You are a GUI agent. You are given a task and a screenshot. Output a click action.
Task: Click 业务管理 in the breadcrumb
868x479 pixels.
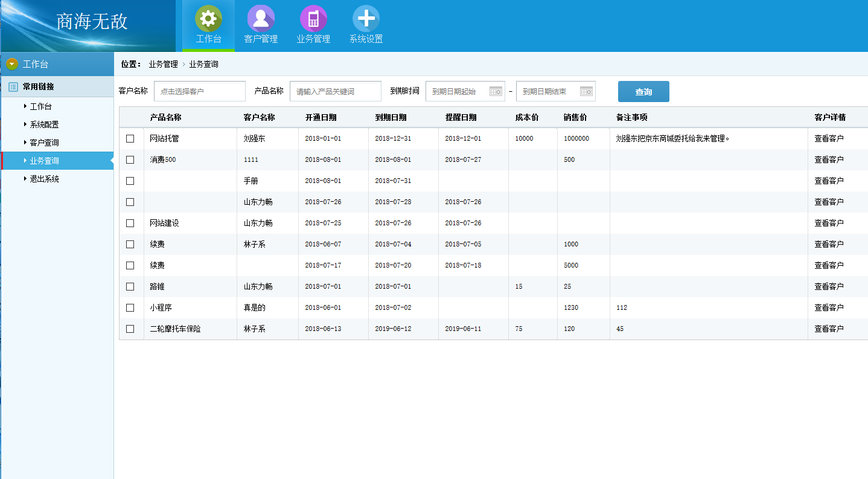tap(163, 64)
